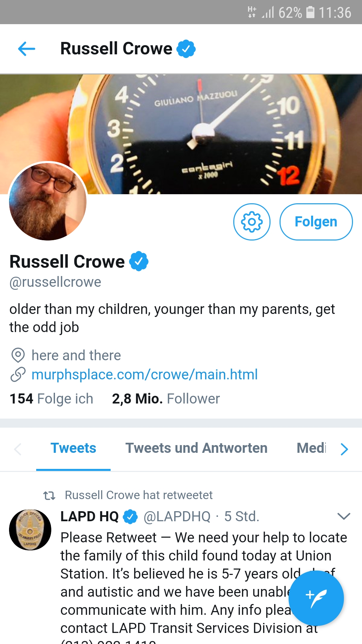Open Russell Crowe's profile picture

(48, 201)
